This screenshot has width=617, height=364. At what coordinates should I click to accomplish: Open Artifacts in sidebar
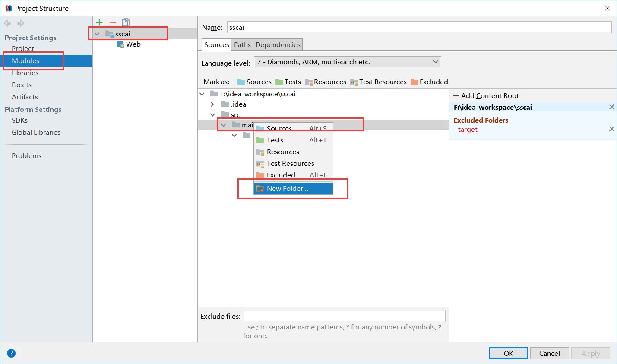pos(25,97)
